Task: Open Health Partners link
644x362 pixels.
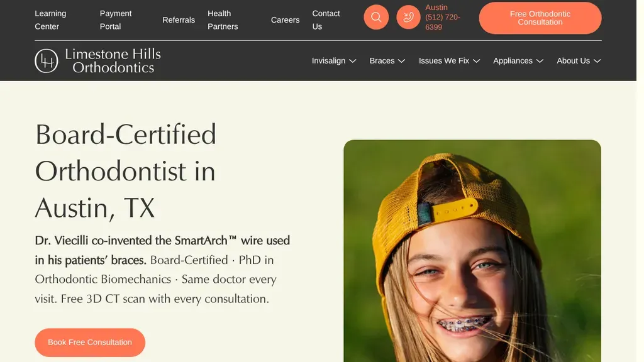Action: [x=223, y=19]
